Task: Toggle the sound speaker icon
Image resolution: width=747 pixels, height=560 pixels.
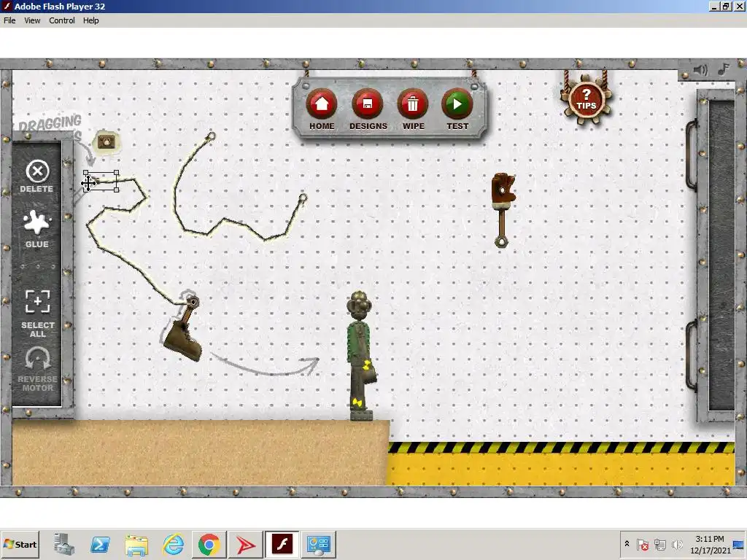Action: pos(700,70)
